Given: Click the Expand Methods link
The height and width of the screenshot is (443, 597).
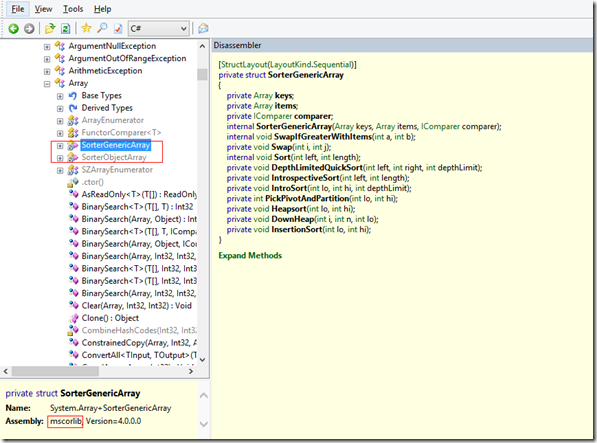Looking at the screenshot, I should click(250, 255).
